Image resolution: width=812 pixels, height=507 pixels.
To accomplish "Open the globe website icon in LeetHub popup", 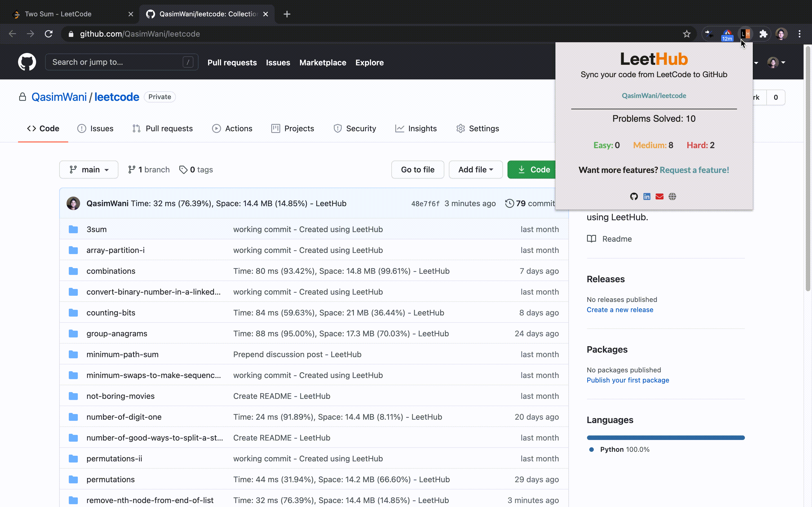I will [672, 197].
